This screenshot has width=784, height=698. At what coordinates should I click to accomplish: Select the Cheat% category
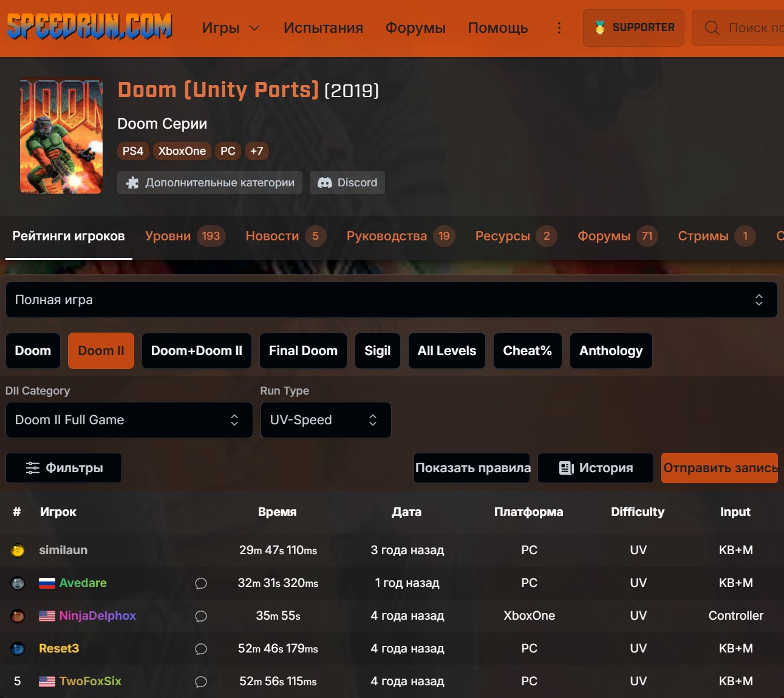528,351
